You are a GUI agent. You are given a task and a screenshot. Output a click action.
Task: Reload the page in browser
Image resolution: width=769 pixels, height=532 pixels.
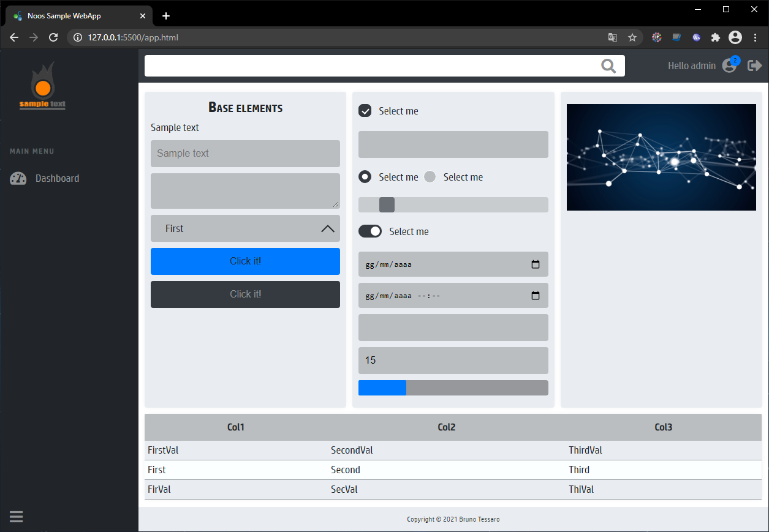coord(53,37)
